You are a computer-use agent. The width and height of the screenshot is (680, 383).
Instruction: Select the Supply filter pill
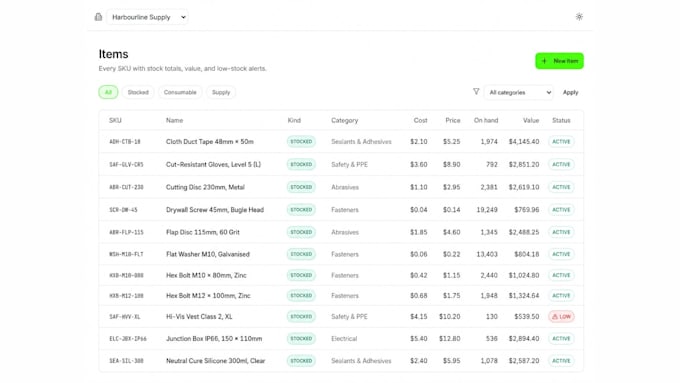pyautogui.click(x=221, y=92)
